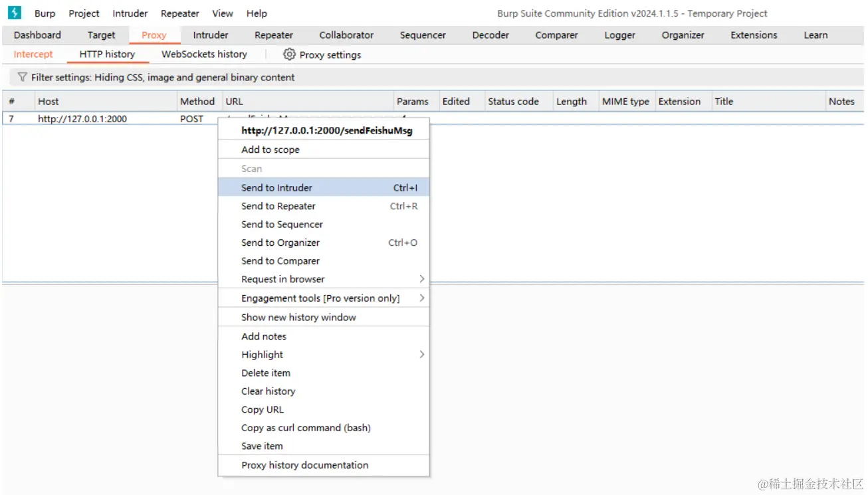The height and width of the screenshot is (495, 868).
Task: Click the Extension column header
Action: pos(683,102)
